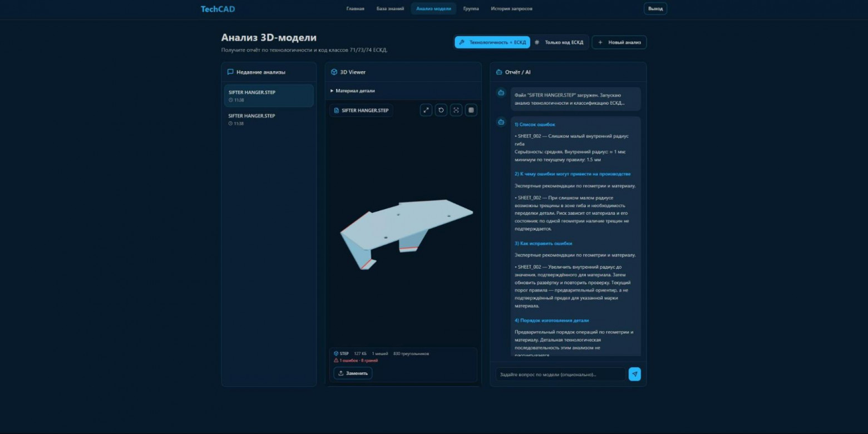This screenshot has height=434, width=868.
Task: Switch to Только код ЕСКД mode
Action: tap(559, 42)
